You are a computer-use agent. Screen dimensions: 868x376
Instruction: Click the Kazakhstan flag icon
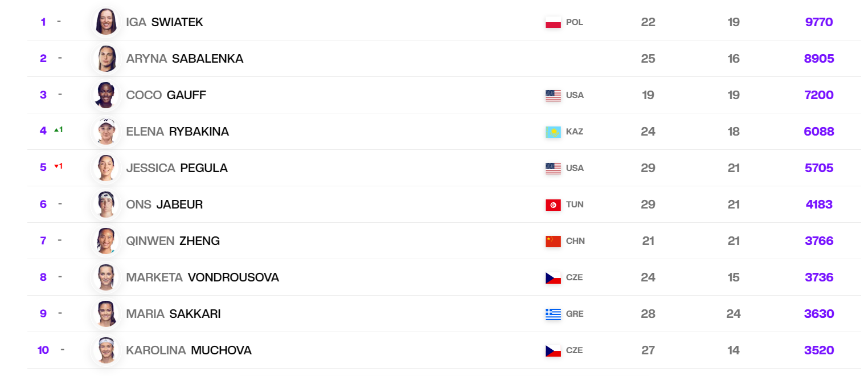click(553, 132)
